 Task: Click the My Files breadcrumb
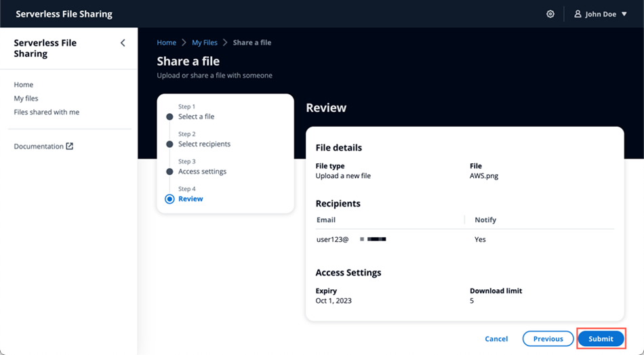[205, 42]
